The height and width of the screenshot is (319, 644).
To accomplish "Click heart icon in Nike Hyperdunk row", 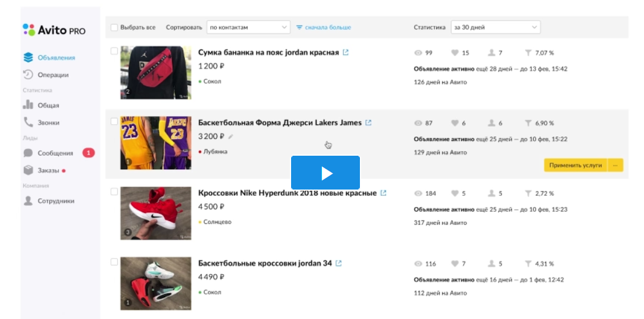I will pyautogui.click(x=454, y=194).
